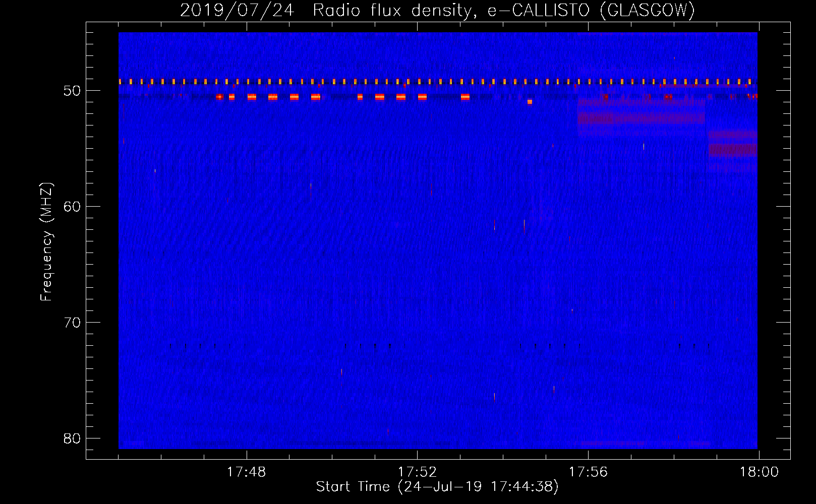
Task: Click the 60 frequency tick label
Action: click(72, 207)
